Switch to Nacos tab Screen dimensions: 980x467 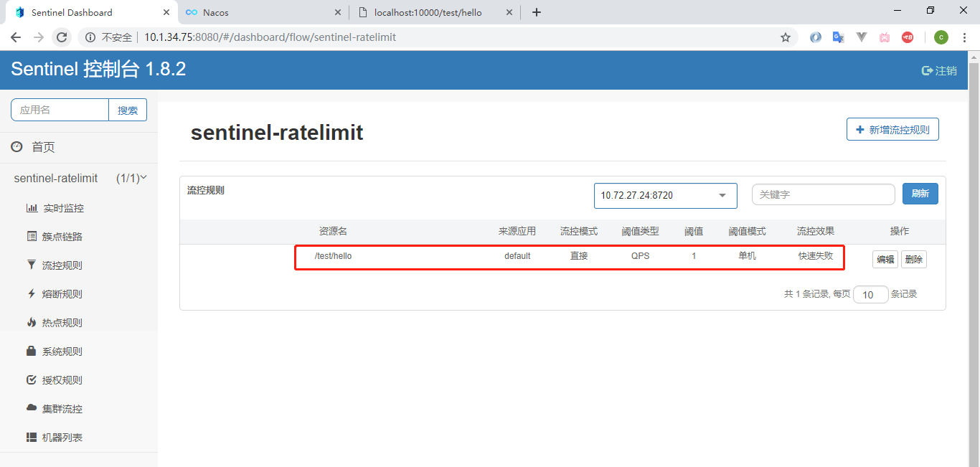point(262,12)
